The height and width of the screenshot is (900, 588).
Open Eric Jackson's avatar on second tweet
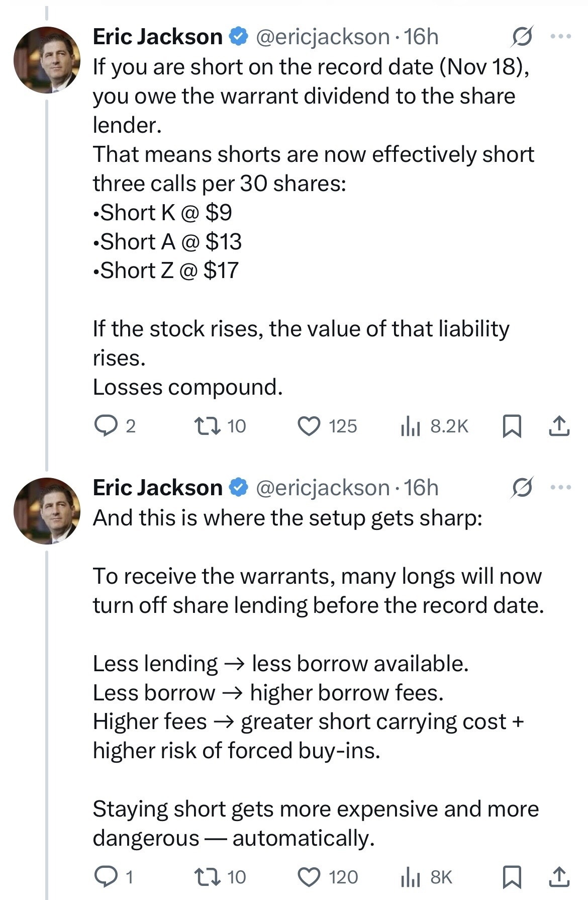(x=47, y=511)
